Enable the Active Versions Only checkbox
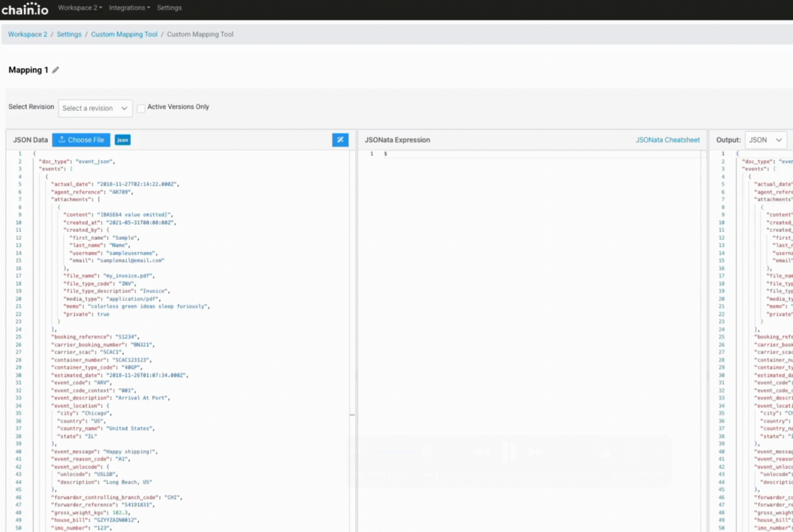793x532 pixels. tap(141, 106)
